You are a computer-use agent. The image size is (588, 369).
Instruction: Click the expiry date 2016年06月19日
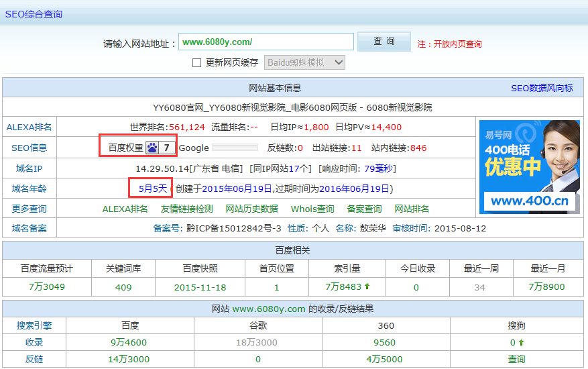coord(354,189)
